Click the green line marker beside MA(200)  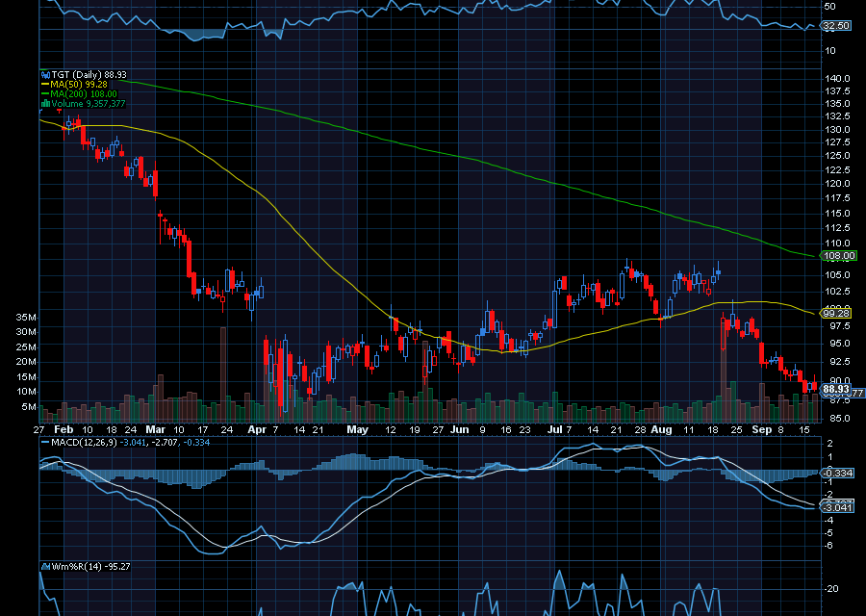pos(44,93)
